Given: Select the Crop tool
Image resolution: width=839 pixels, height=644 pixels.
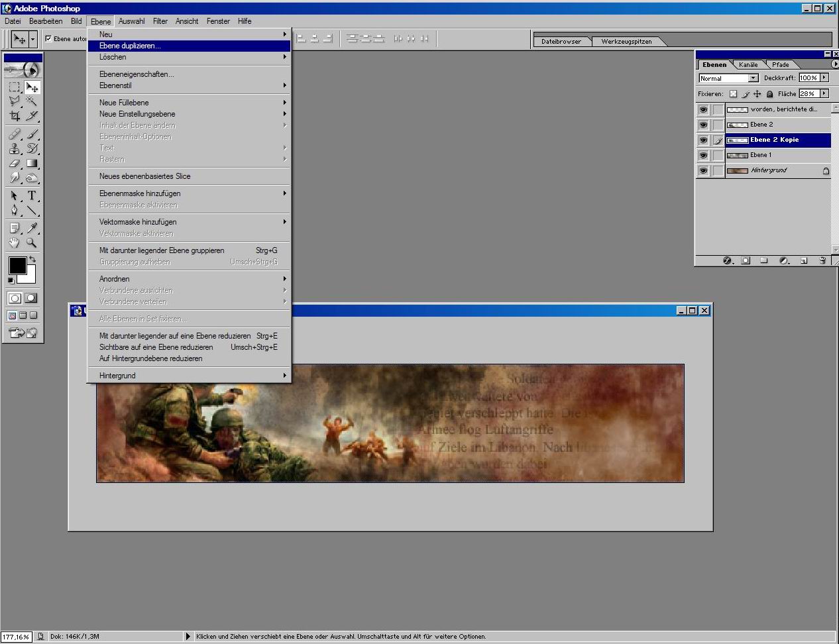Looking at the screenshot, I should click(15, 116).
